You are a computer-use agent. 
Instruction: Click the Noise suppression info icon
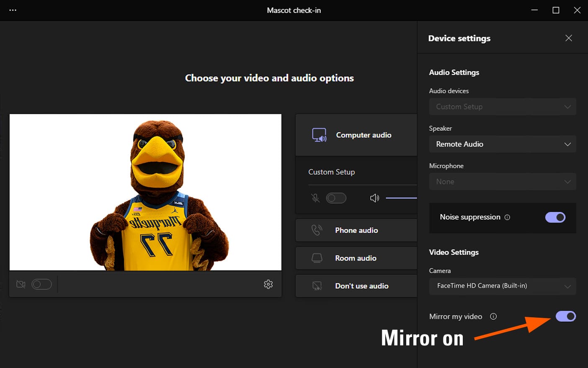click(x=507, y=217)
